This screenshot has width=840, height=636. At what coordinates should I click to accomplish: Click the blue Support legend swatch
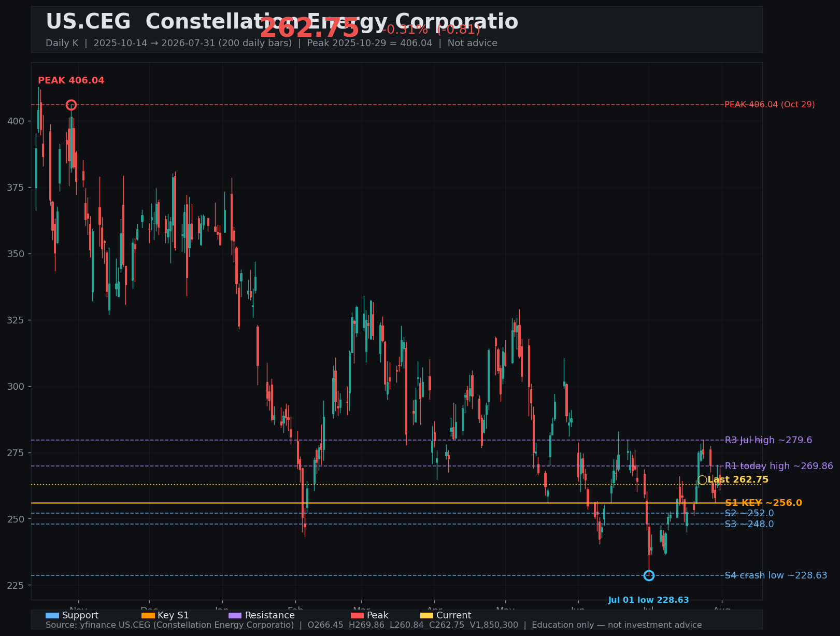pos(52,615)
